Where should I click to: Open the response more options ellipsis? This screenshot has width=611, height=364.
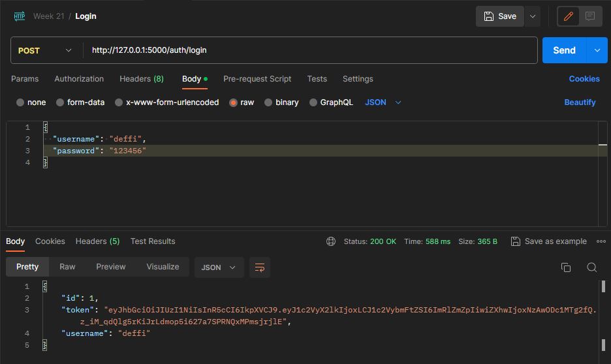[601, 241]
